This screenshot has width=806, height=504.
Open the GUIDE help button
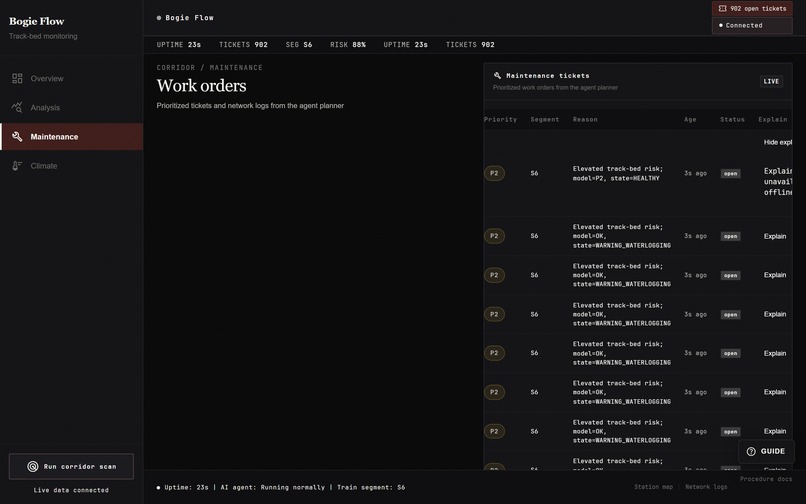coord(766,452)
